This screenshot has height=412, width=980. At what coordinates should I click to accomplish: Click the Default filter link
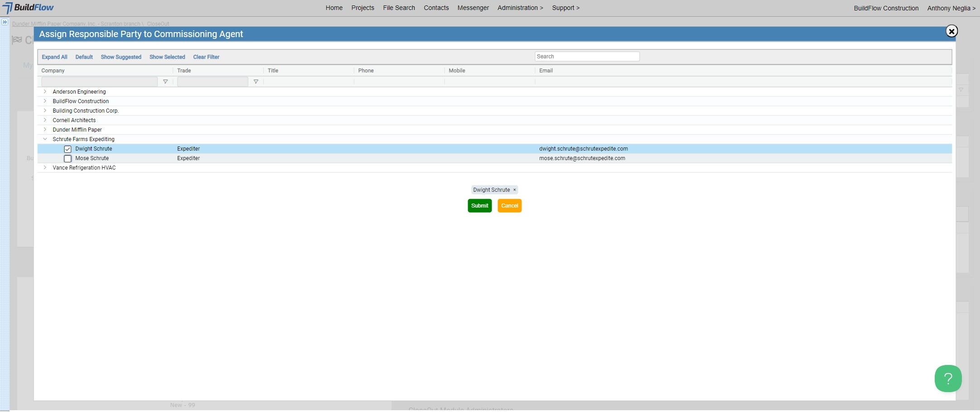click(84, 57)
